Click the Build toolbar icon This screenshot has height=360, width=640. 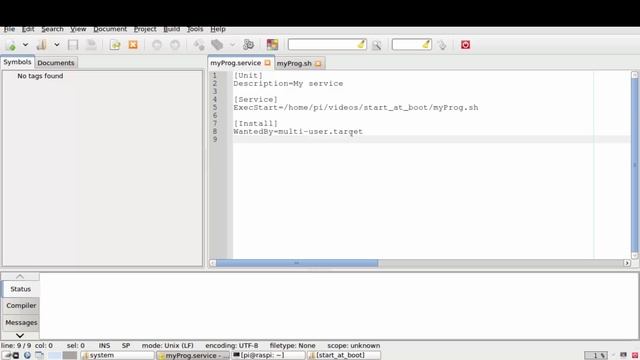(217, 45)
